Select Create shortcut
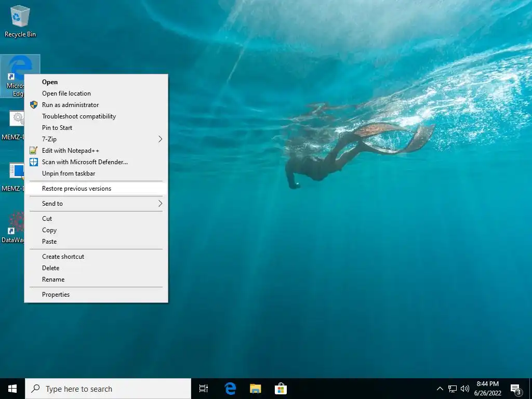 coord(96,257)
